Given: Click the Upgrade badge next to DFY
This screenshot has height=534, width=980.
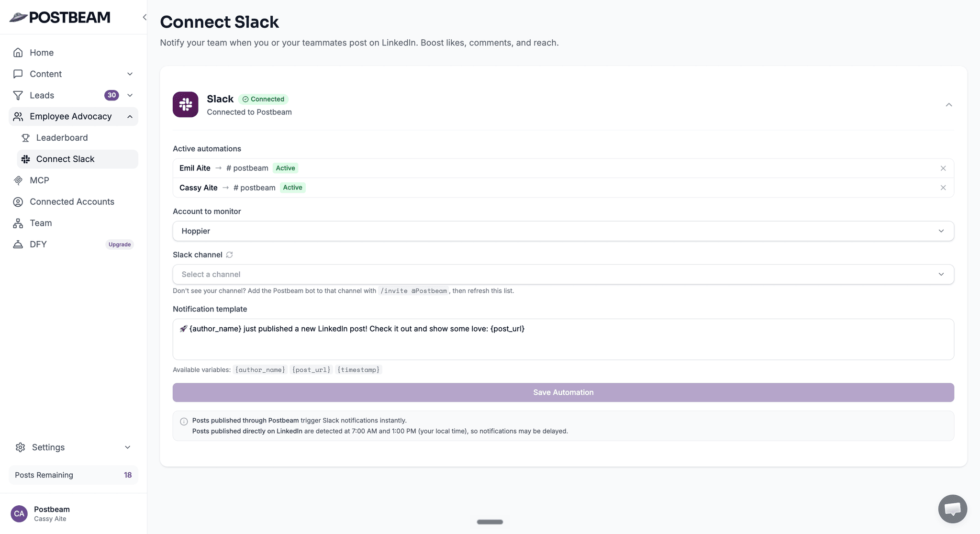Looking at the screenshot, I should (120, 245).
